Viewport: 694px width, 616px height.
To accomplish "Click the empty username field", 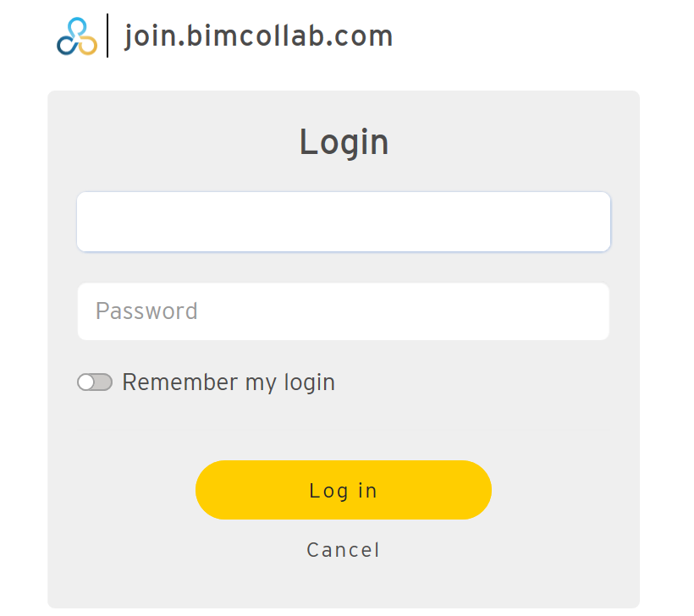I will (x=343, y=222).
